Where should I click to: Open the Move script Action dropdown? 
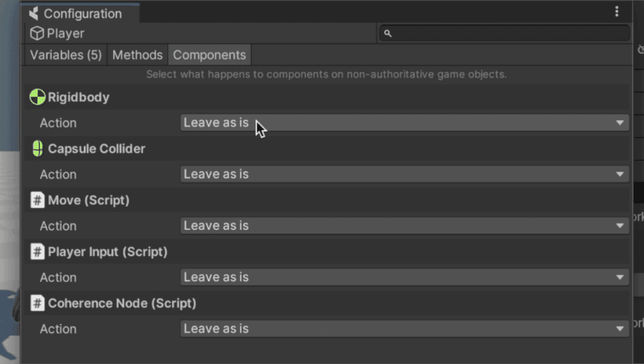pyautogui.click(x=404, y=226)
